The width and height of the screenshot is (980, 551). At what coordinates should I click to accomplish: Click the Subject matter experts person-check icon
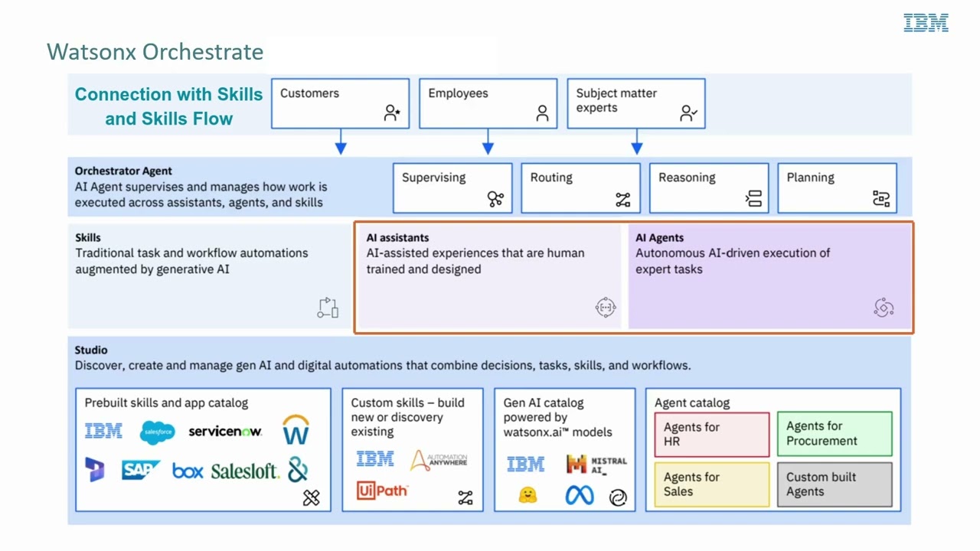tap(688, 113)
